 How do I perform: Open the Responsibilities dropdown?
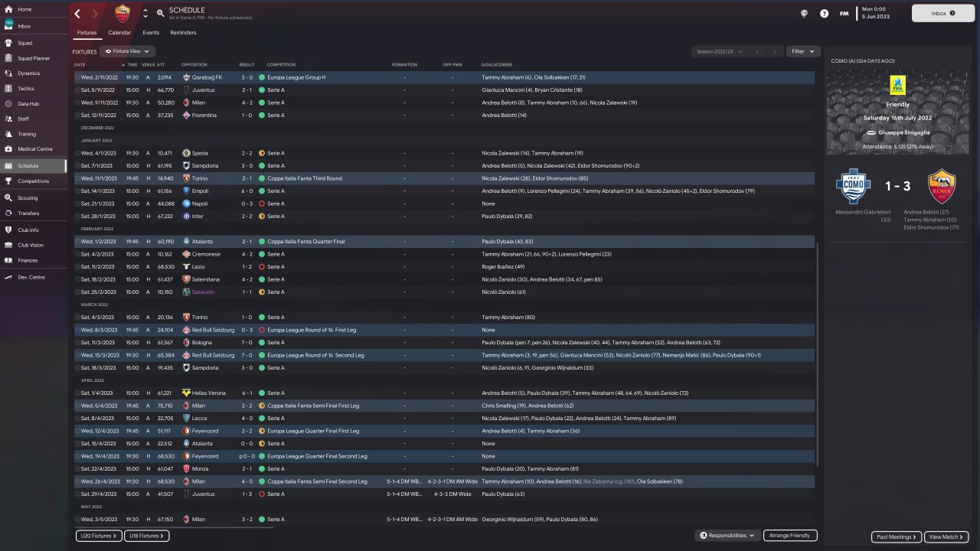[727, 536]
